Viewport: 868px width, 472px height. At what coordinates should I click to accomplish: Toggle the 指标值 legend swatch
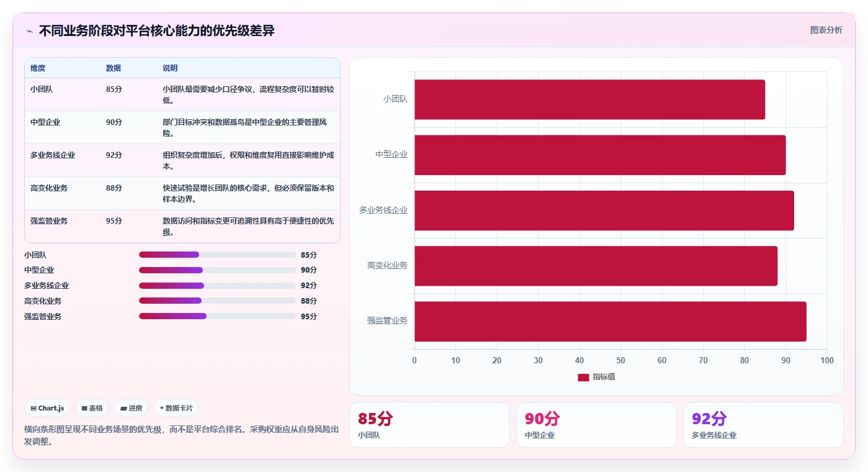tap(583, 377)
